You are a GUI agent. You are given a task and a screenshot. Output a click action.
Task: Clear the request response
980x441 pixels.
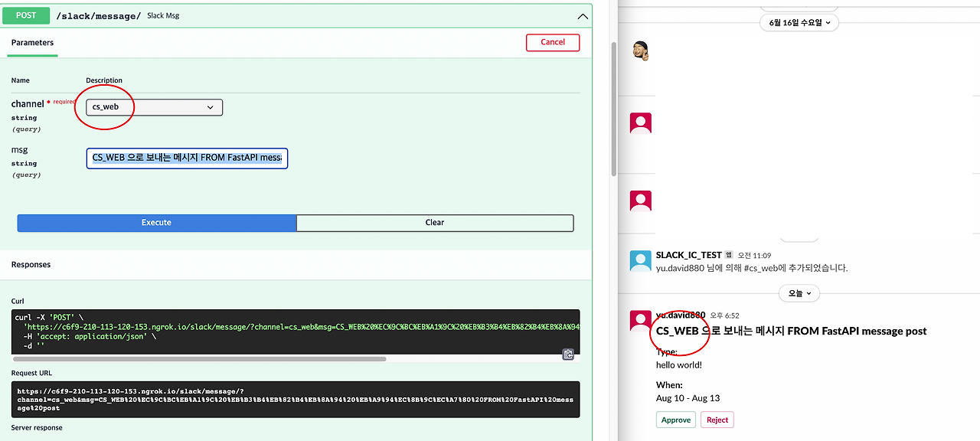pyautogui.click(x=435, y=222)
